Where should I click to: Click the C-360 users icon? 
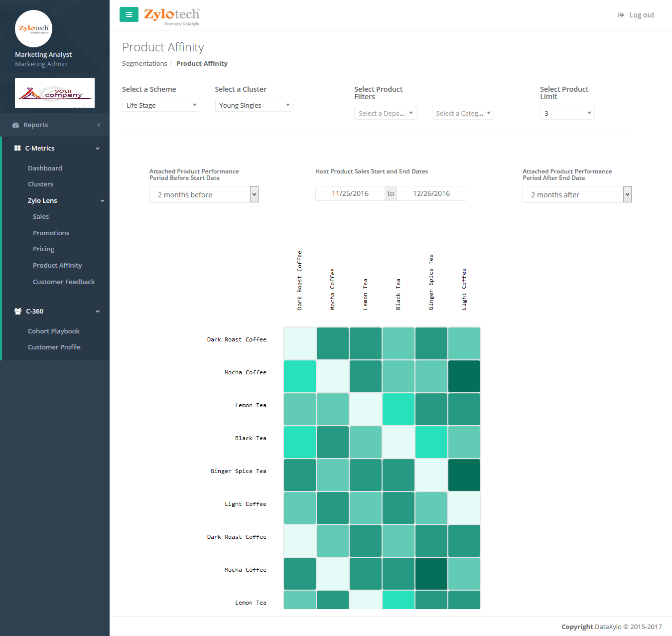click(x=18, y=311)
